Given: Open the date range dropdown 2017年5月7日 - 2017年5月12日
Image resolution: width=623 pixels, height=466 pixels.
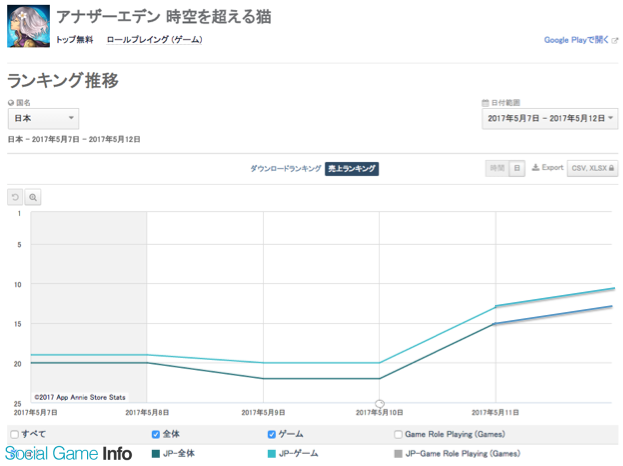Looking at the screenshot, I should click(x=550, y=118).
